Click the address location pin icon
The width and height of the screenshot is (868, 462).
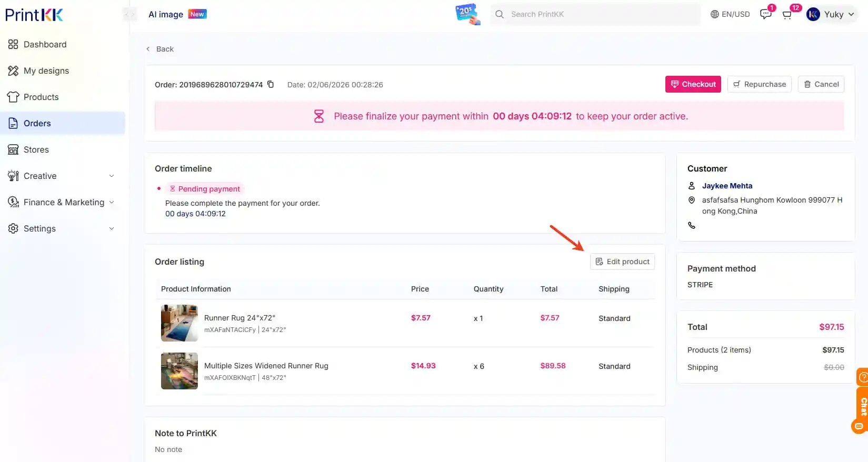(x=692, y=200)
